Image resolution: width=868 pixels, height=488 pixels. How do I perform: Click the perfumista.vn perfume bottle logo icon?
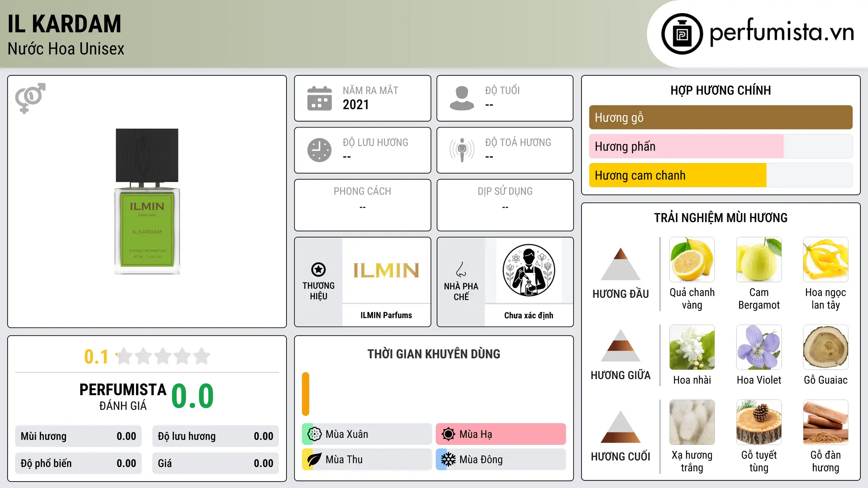pyautogui.click(x=682, y=34)
